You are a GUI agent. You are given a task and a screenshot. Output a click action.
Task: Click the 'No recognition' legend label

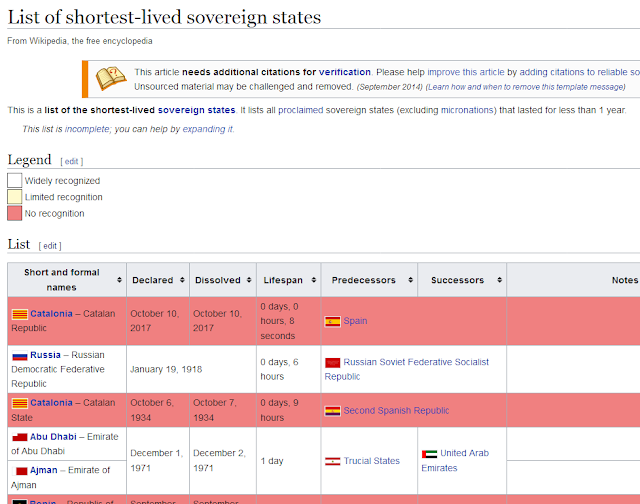point(54,213)
